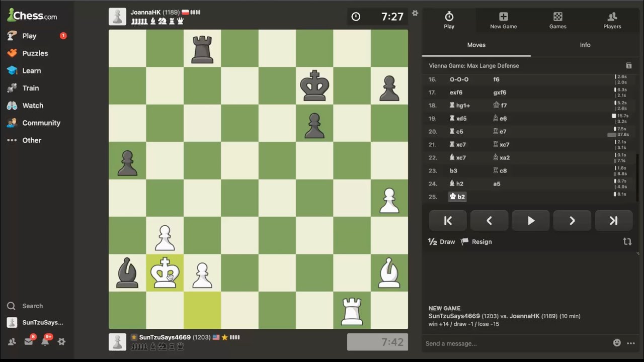Image resolution: width=644 pixels, height=362 pixels.
Task: Click the white rook on g1
Action: coord(352,310)
